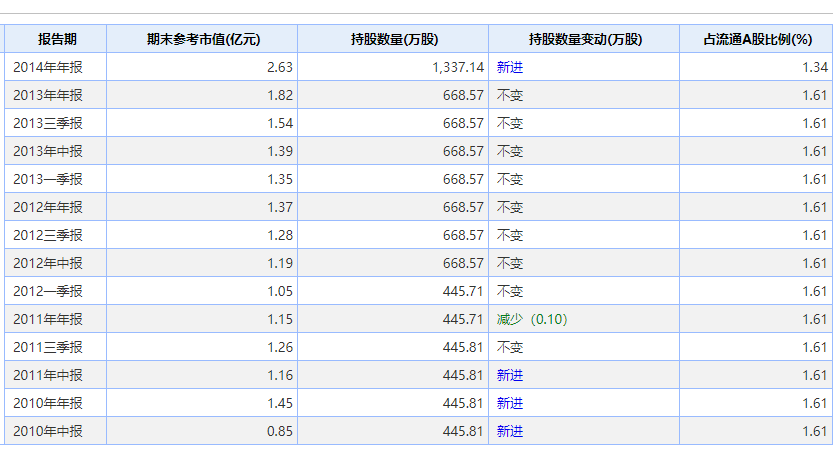
Task: Click the 持股数量变动(万股) column header
Action: [x=584, y=39]
